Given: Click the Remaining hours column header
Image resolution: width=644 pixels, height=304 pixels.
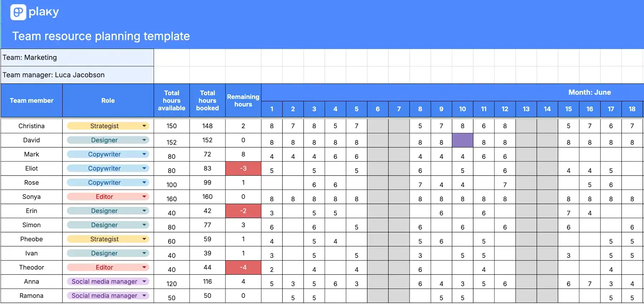Looking at the screenshot, I should (x=243, y=101).
